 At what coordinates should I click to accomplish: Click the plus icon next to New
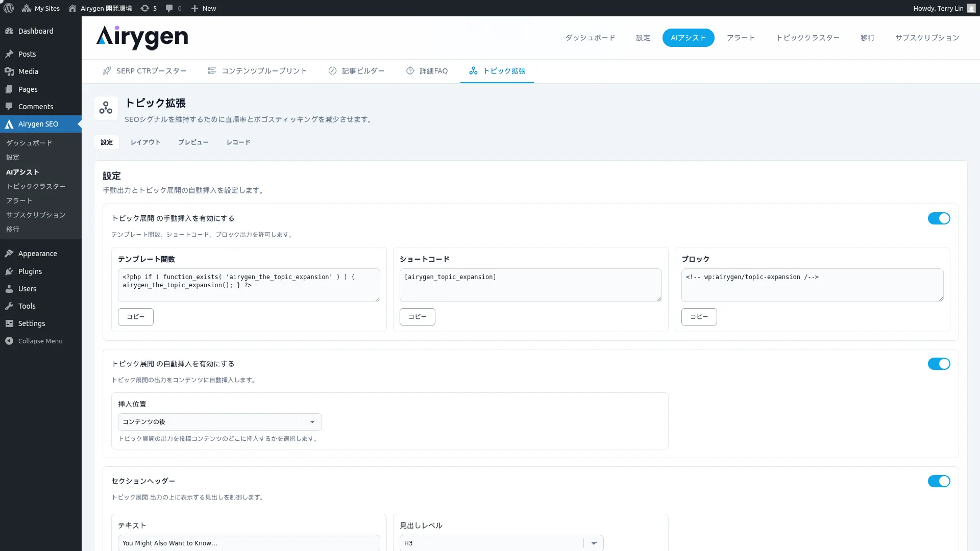(194, 8)
